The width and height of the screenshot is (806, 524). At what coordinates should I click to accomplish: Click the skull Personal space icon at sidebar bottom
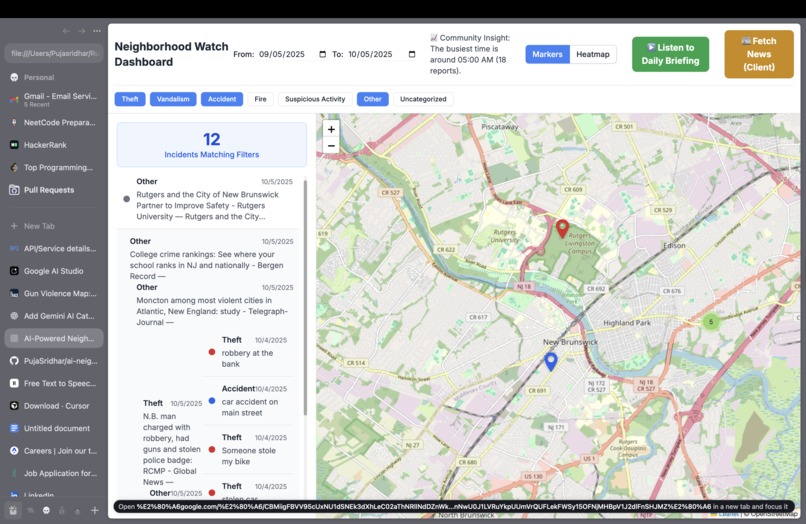click(x=46, y=511)
